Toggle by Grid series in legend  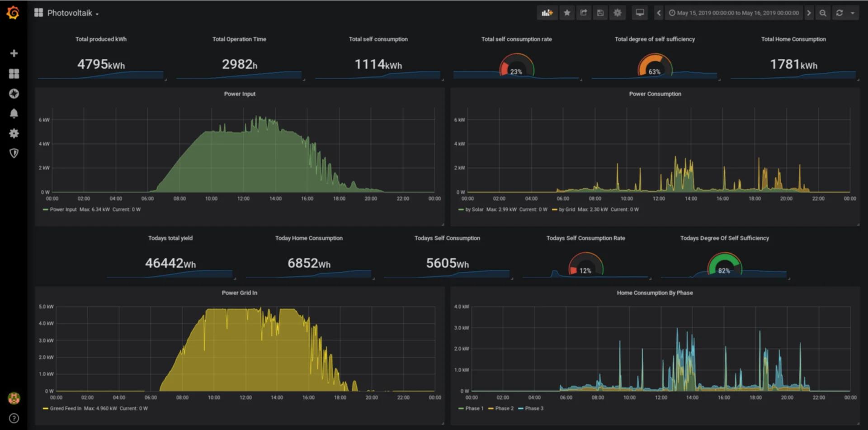[566, 210]
